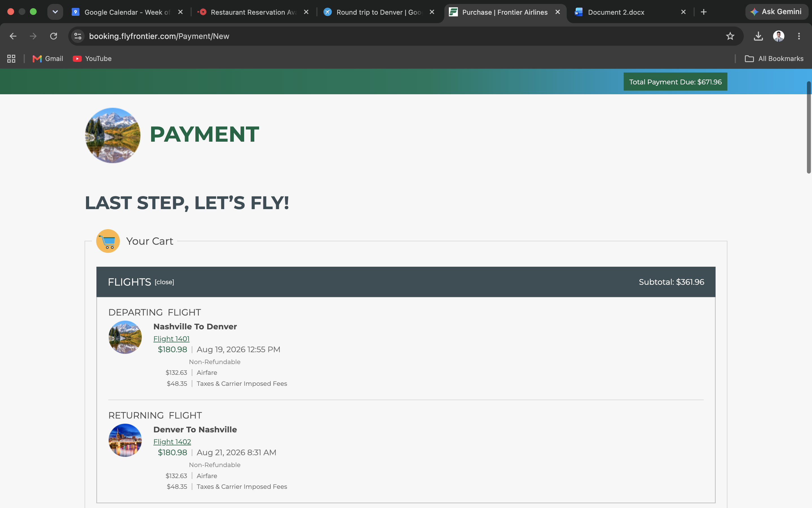
Task: Expand the tab search dropdown arrow
Action: pos(55,12)
